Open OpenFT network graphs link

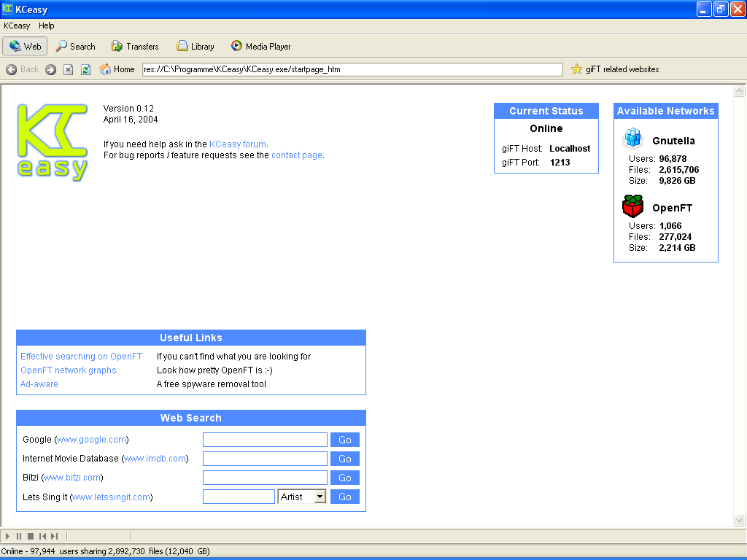(68, 370)
